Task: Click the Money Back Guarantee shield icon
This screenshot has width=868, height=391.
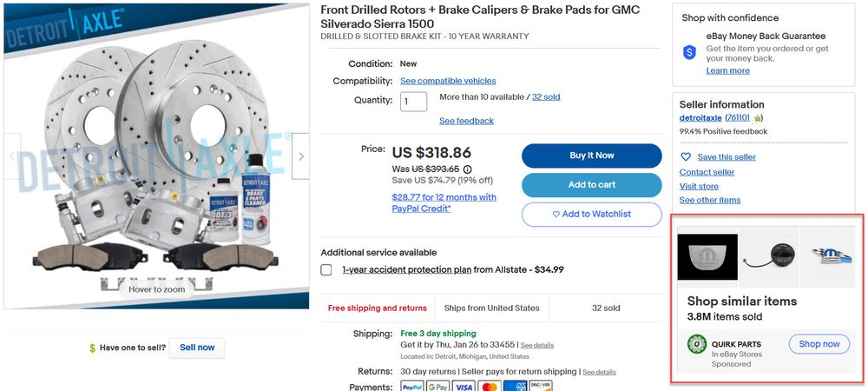Action: pos(689,53)
